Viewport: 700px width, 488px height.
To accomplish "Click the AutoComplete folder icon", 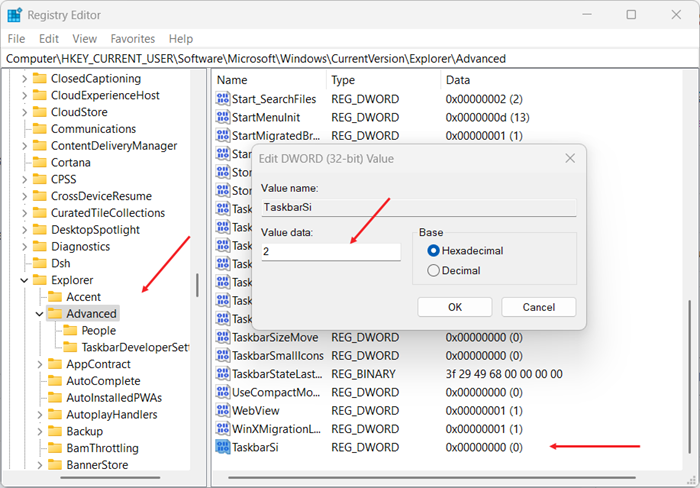I will [x=55, y=381].
